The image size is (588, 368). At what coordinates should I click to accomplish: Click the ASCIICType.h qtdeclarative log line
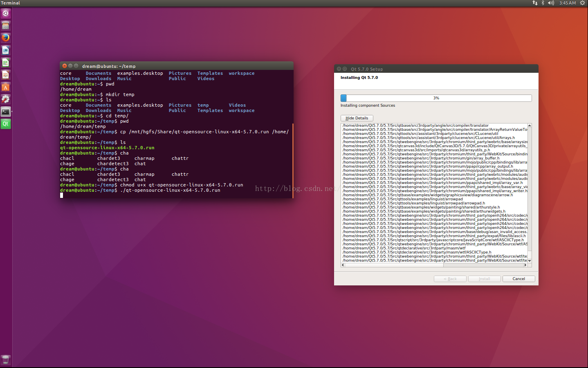pos(417,252)
